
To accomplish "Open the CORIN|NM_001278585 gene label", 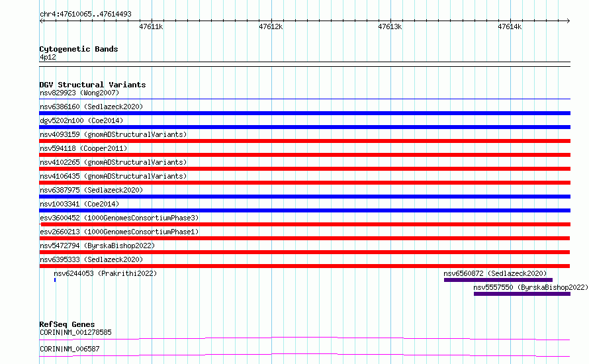I will pyautogui.click(x=75, y=332).
